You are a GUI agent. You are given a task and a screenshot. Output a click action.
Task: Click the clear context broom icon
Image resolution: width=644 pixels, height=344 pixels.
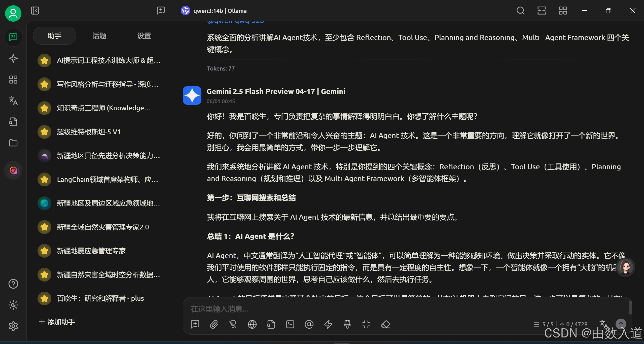[x=347, y=324]
